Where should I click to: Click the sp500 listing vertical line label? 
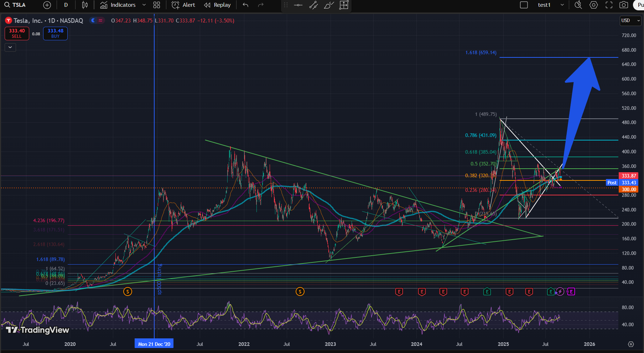160,279
